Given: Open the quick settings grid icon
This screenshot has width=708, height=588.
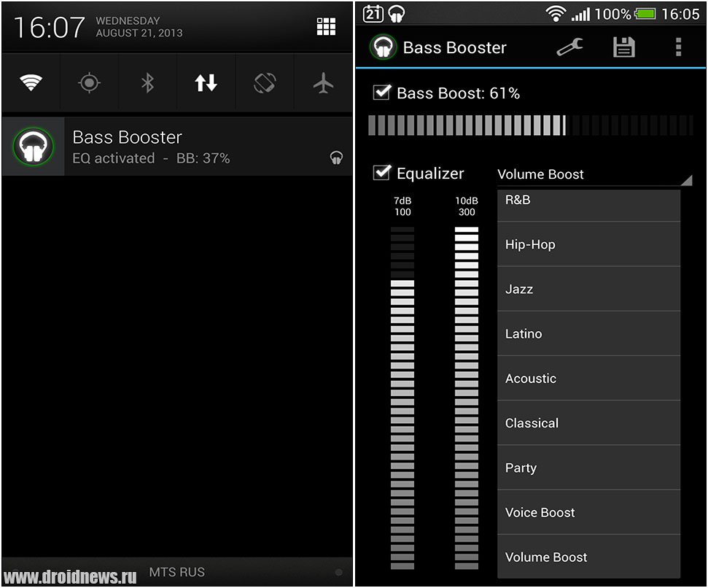Looking at the screenshot, I should pos(326,27).
